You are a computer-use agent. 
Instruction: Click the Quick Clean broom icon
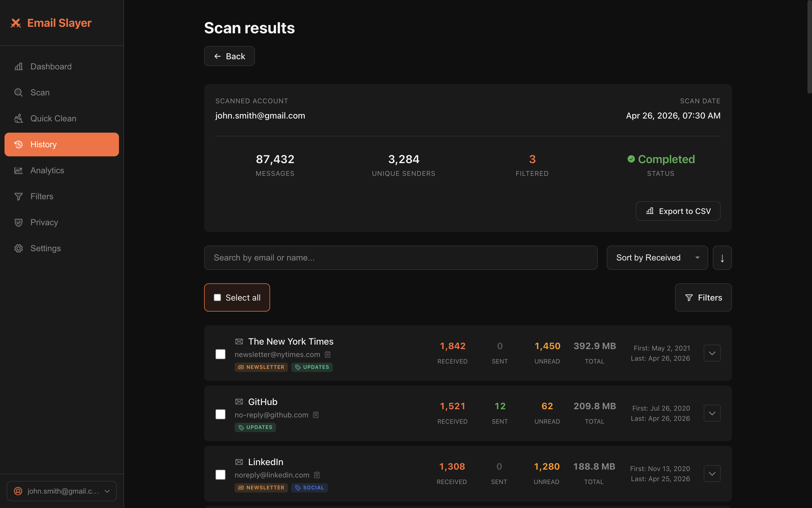(18, 119)
